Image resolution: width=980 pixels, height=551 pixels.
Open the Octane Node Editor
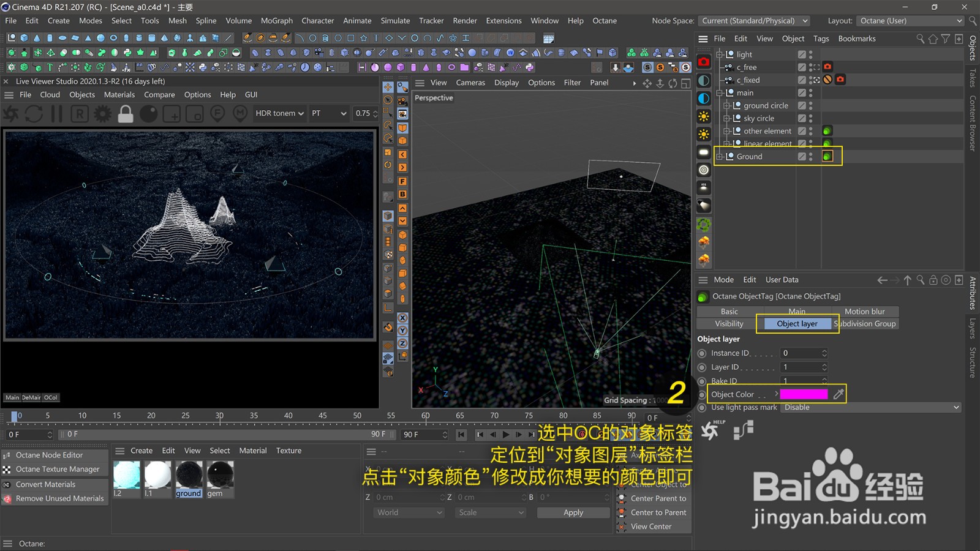click(x=49, y=455)
